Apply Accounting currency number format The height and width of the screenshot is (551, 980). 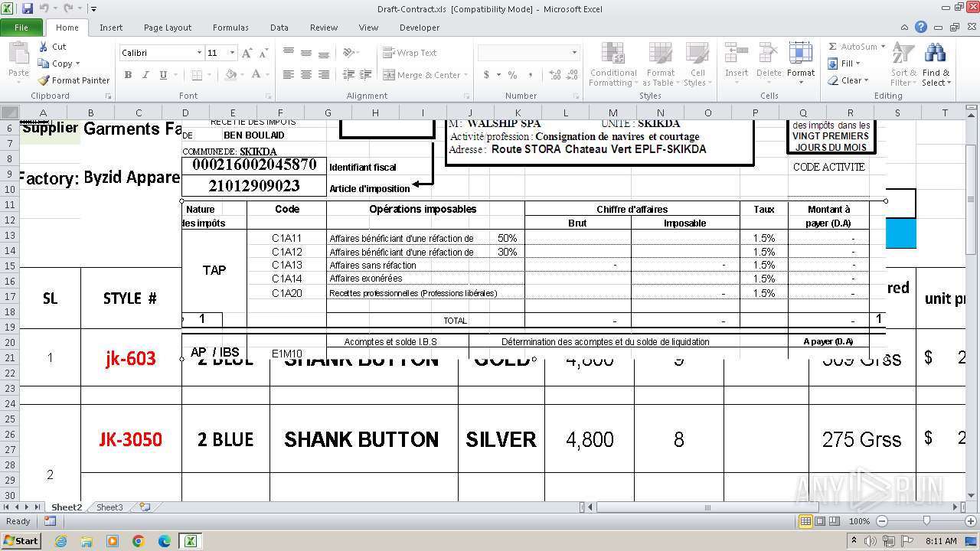pyautogui.click(x=486, y=75)
